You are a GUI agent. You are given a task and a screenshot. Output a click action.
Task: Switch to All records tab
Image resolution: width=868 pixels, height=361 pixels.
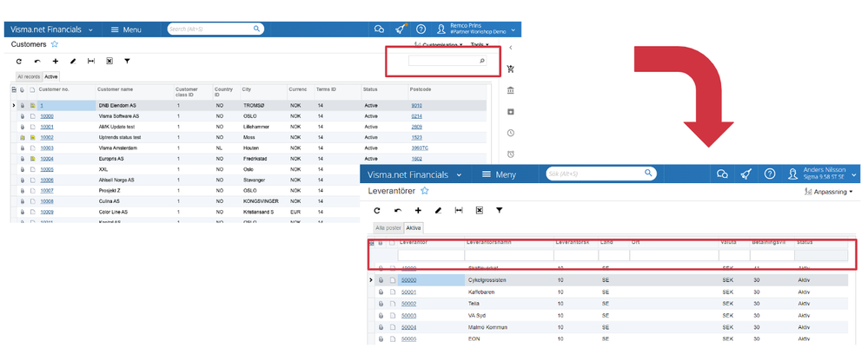click(29, 77)
